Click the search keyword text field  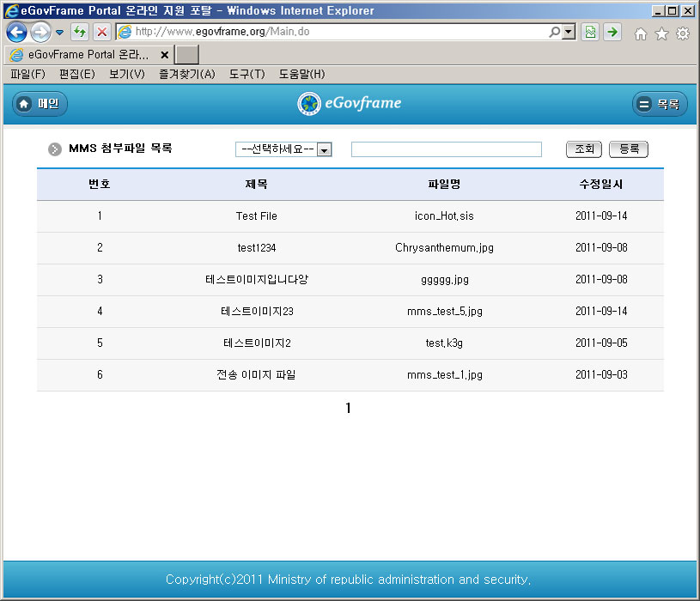click(446, 149)
